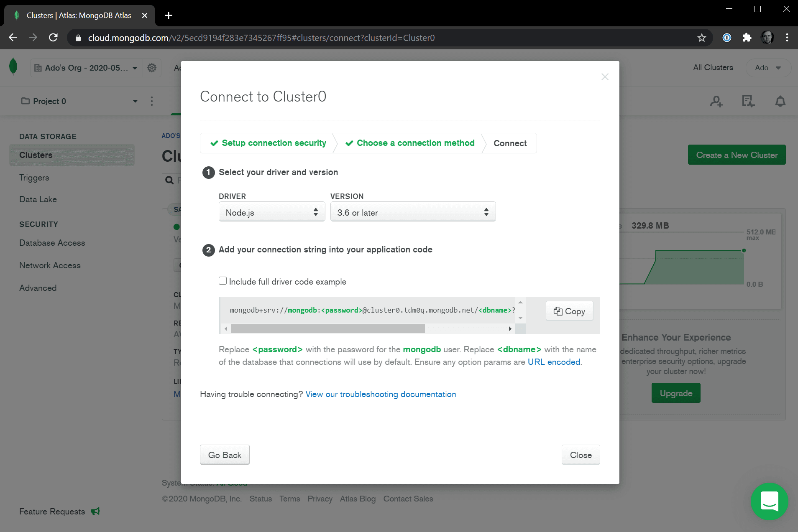This screenshot has height=532, width=798.
Task: Go to Setup connection security step
Action: (x=269, y=143)
